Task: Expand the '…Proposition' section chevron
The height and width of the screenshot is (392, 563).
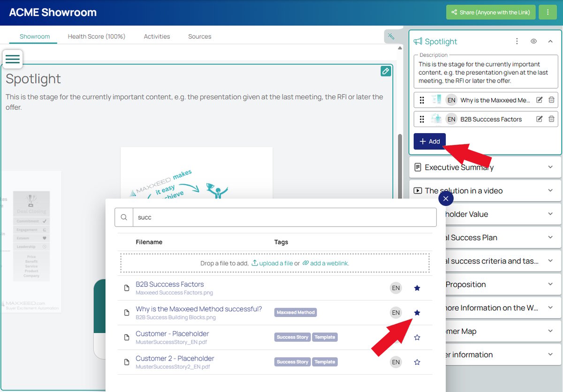Action: tap(550, 284)
